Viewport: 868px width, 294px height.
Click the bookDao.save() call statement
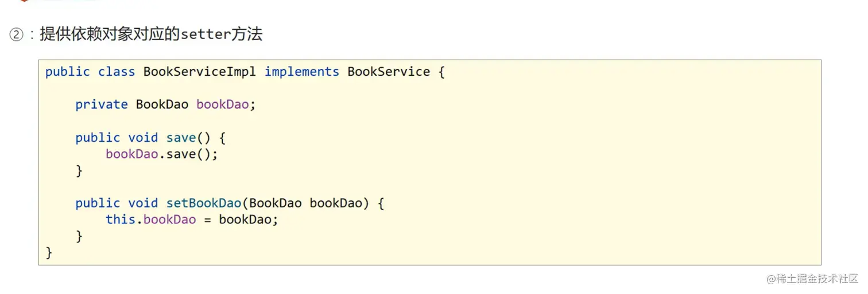point(161,154)
